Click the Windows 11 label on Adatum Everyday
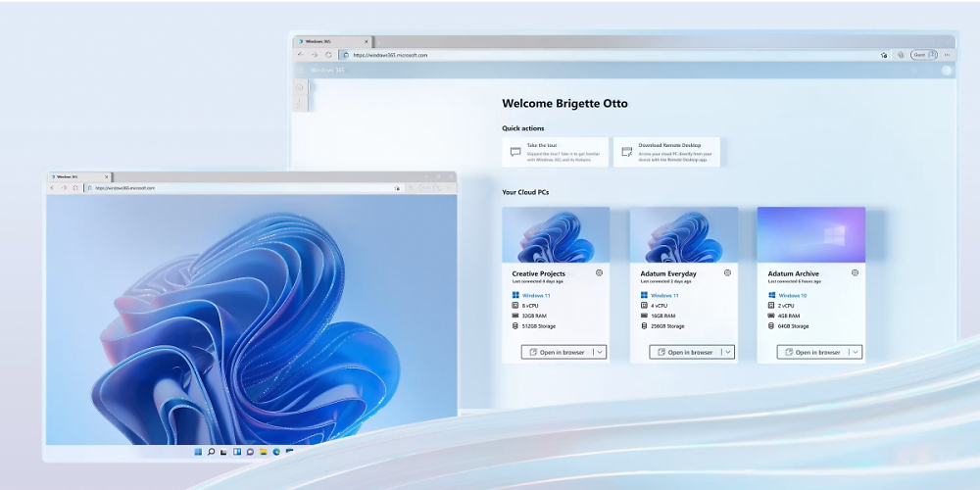This screenshot has width=980, height=490. [664, 296]
